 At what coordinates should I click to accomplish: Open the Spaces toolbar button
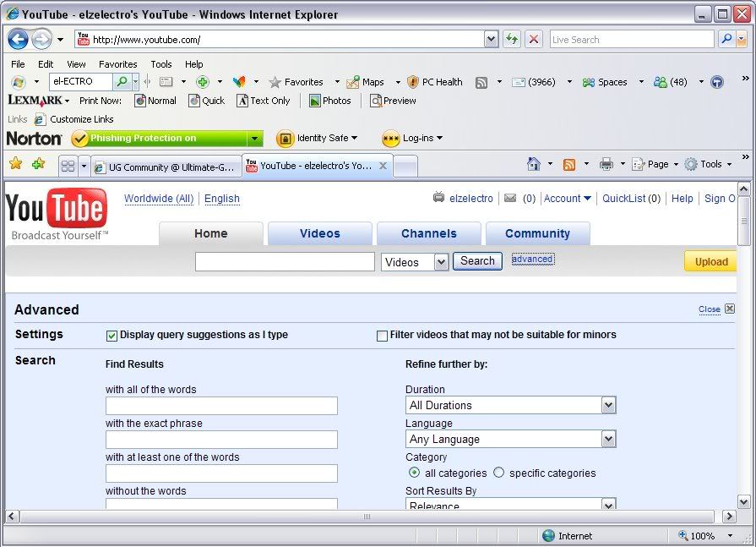pyautogui.click(x=605, y=82)
